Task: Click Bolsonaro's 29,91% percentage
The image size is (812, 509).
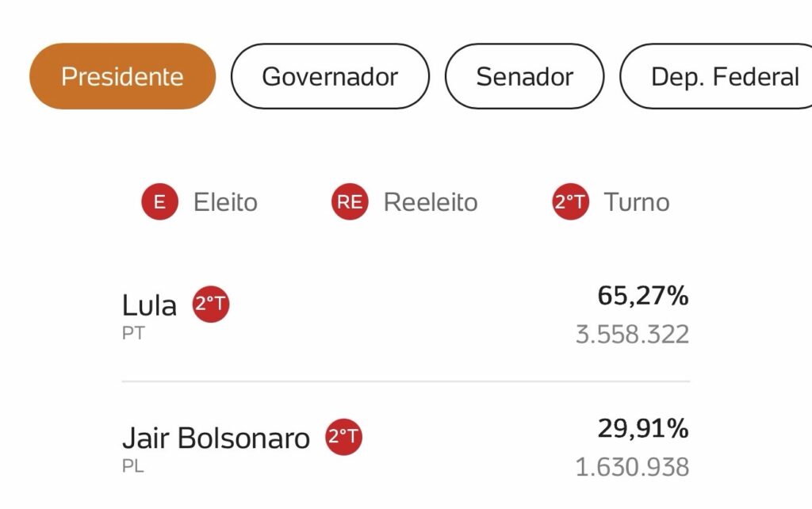Action: point(643,429)
